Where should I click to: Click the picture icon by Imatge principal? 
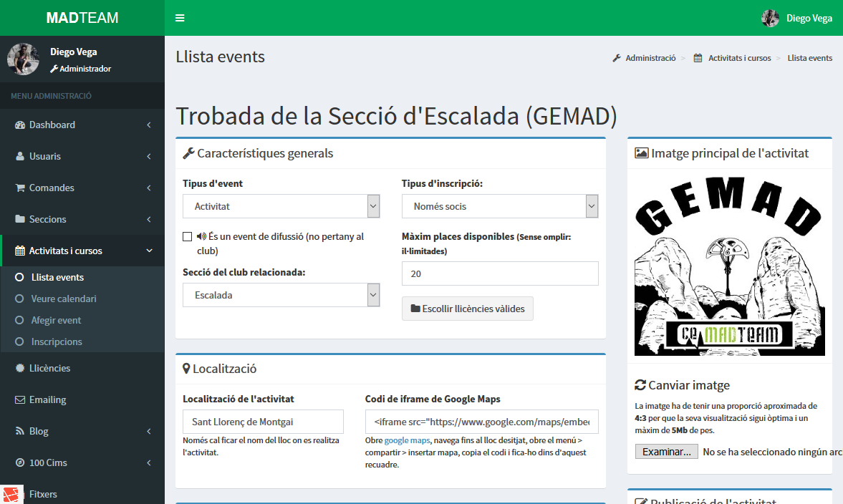click(642, 153)
